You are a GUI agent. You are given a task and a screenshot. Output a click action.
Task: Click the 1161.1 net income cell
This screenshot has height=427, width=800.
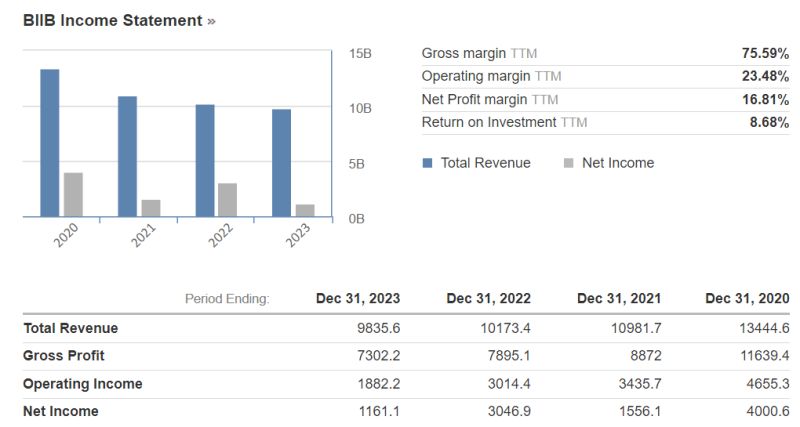coord(379,411)
